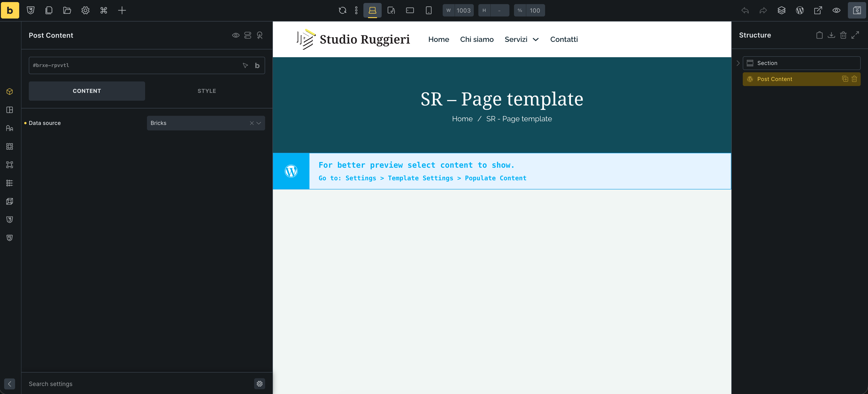Select the CONTENT tab
Screen dimensions: 868x394
coord(87,91)
